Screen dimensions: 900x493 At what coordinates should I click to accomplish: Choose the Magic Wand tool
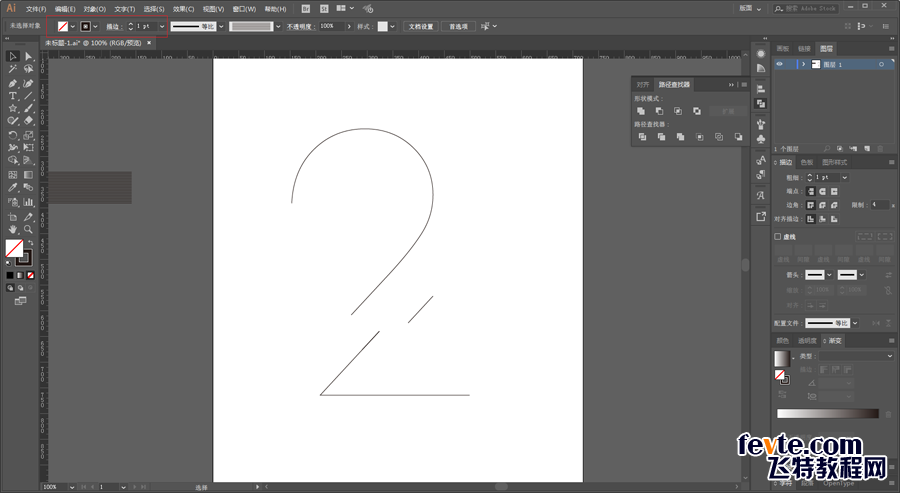(13, 69)
